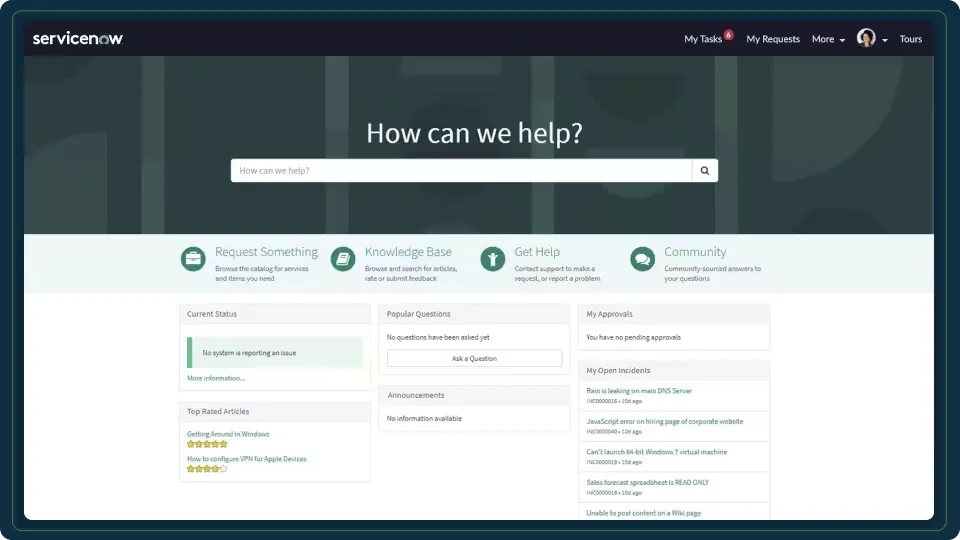960x540 pixels.
Task: Open the Tours menu item
Action: coord(910,39)
